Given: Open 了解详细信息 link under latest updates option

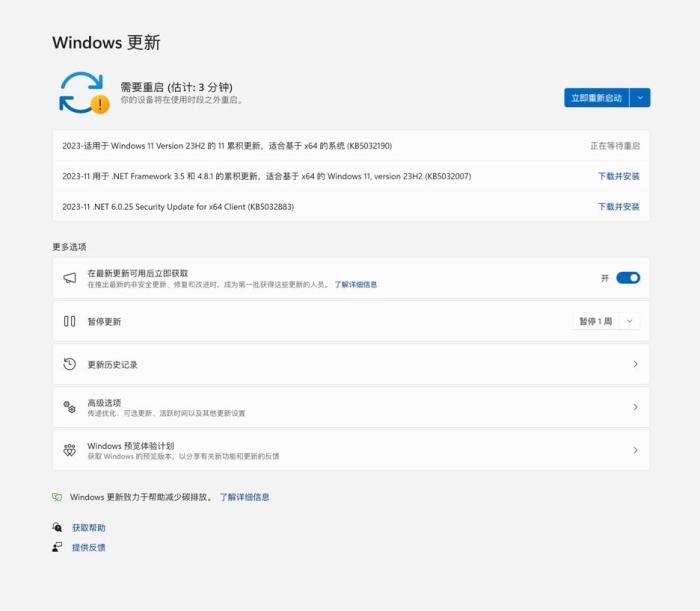Looking at the screenshot, I should [x=356, y=285].
